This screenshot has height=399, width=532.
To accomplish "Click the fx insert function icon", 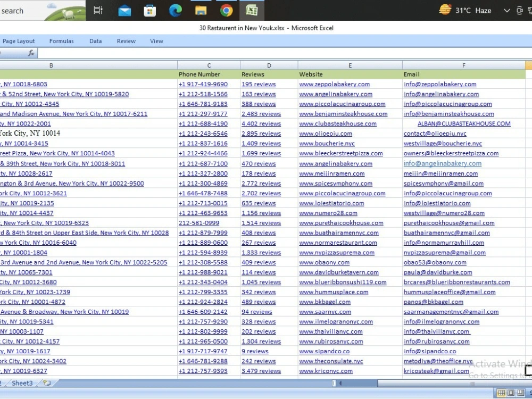I will pyautogui.click(x=31, y=53).
